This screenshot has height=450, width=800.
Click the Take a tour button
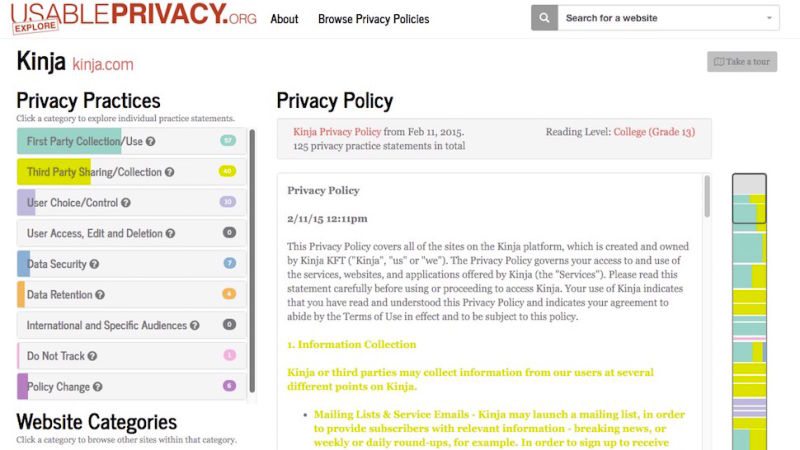(742, 61)
